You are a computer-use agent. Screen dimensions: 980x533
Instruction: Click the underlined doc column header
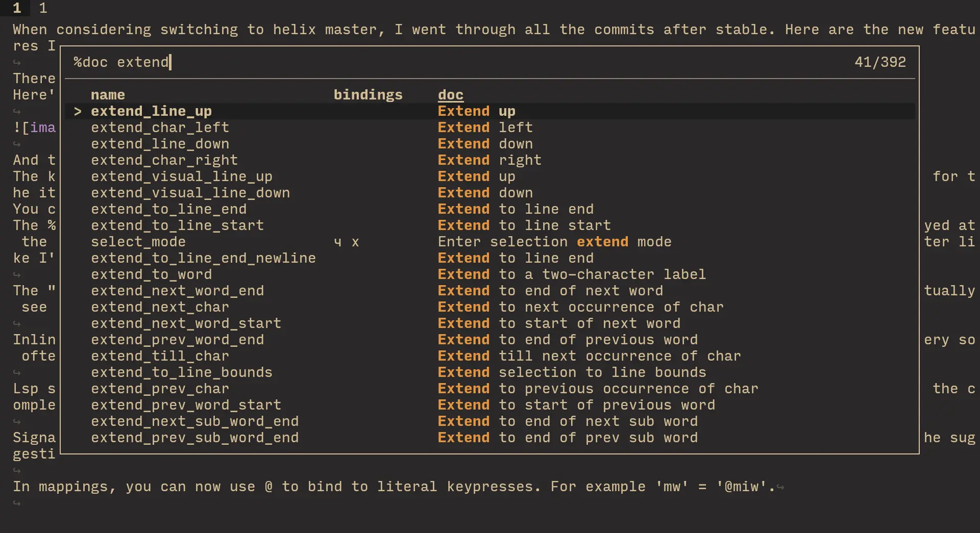450,94
